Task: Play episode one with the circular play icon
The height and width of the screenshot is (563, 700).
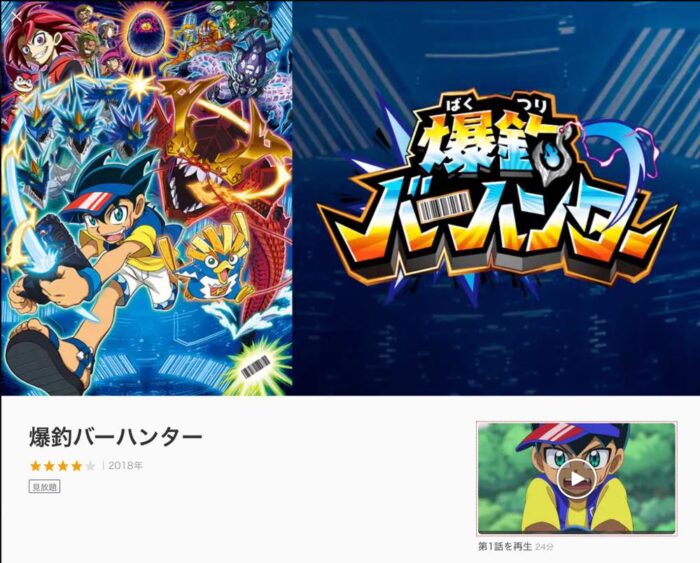Action: [x=577, y=479]
